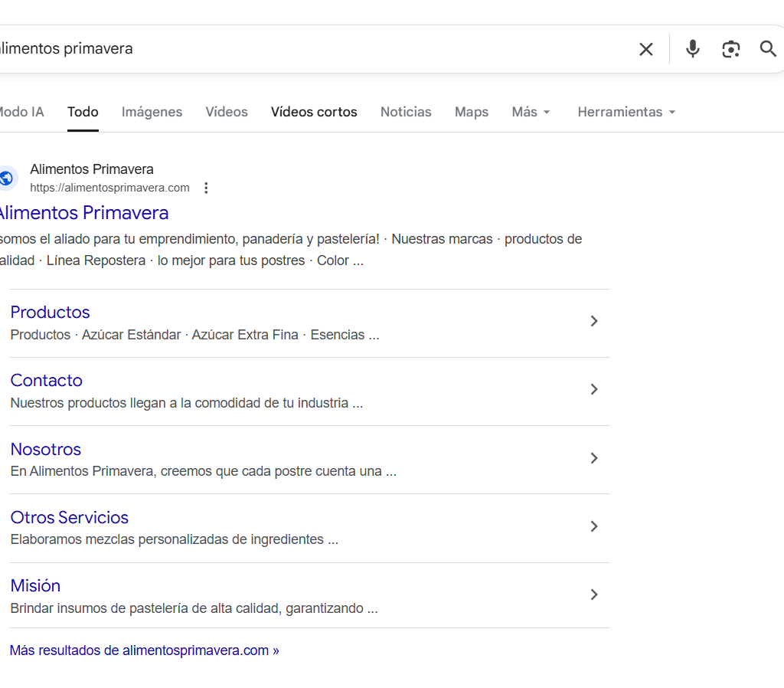Switch to the Imágenes tab
The width and height of the screenshot is (784, 688).
152,112
